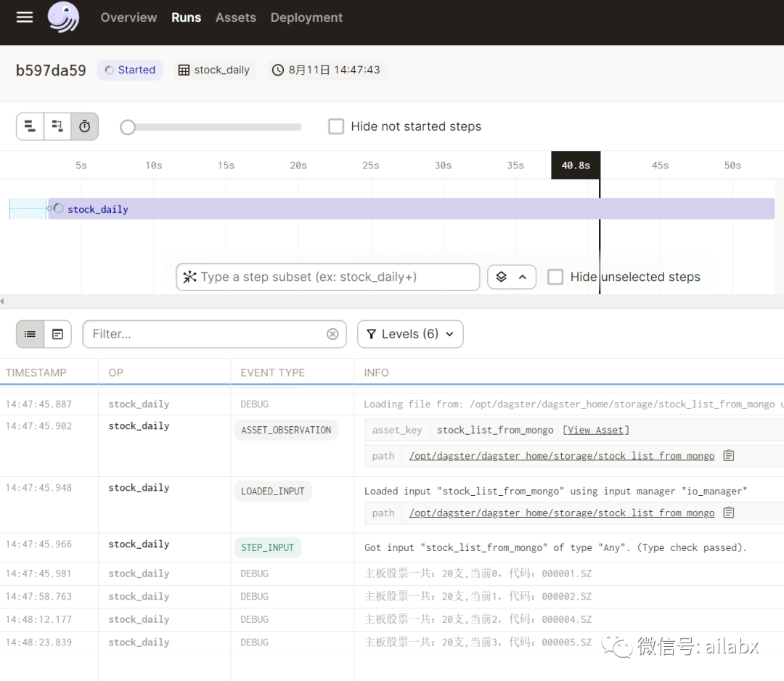Open the Deployment tab
This screenshot has height=681, width=784.
306,17
